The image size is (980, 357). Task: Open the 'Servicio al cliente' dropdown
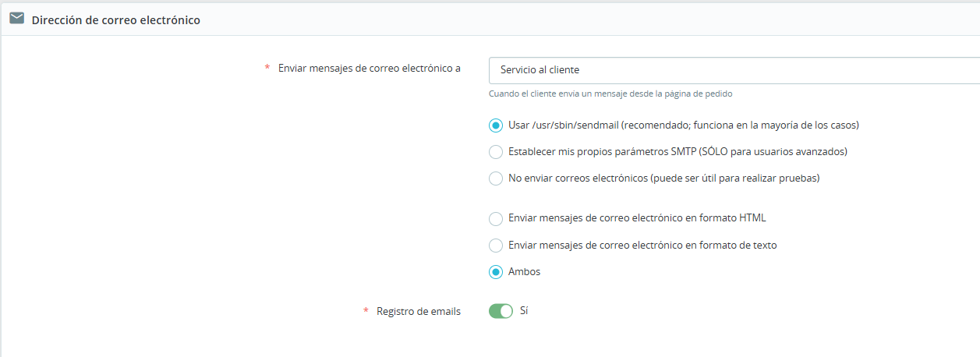pyautogui.click(x=733, y=70)
